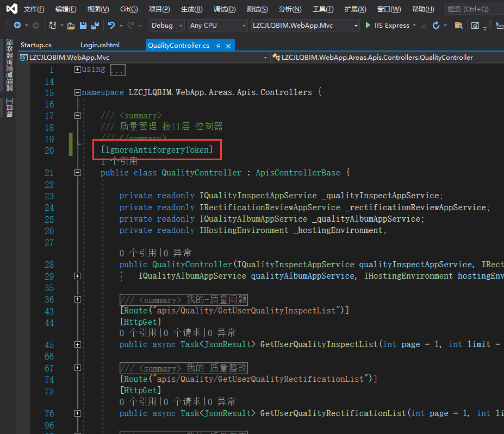The width and height of the screenshot is (504, 434).
Task: Click the Undo arrow icon
Action: pyautogui.click(x=111, y=26)
